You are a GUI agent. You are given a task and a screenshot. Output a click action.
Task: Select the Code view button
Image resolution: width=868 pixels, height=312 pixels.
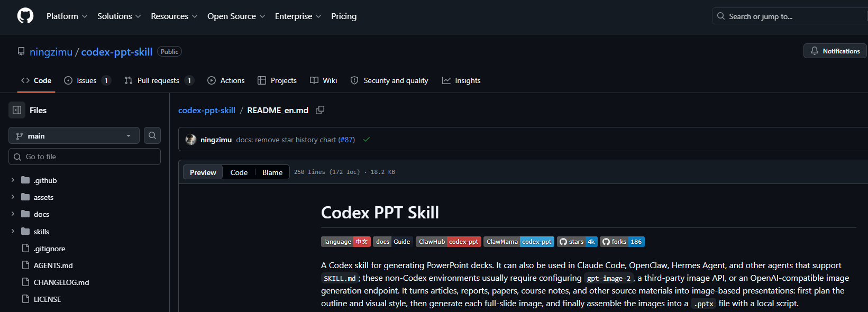[x=239, y=172]
